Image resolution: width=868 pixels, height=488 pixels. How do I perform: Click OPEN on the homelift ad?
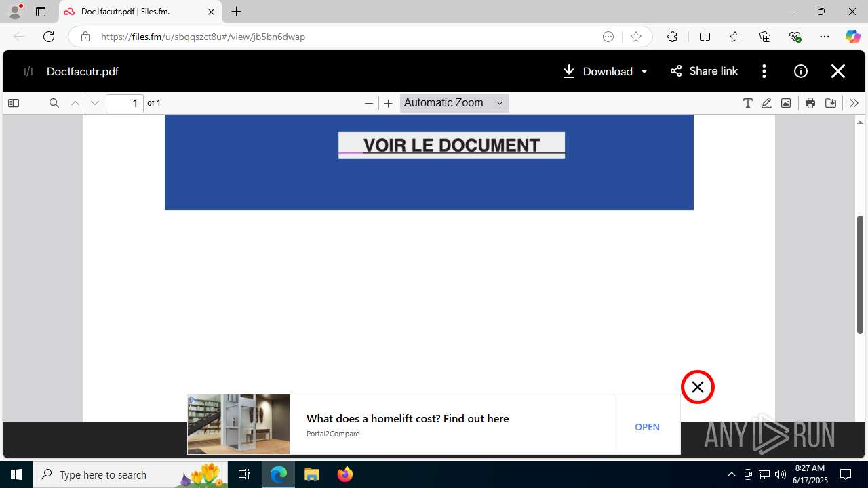point(647,427)
